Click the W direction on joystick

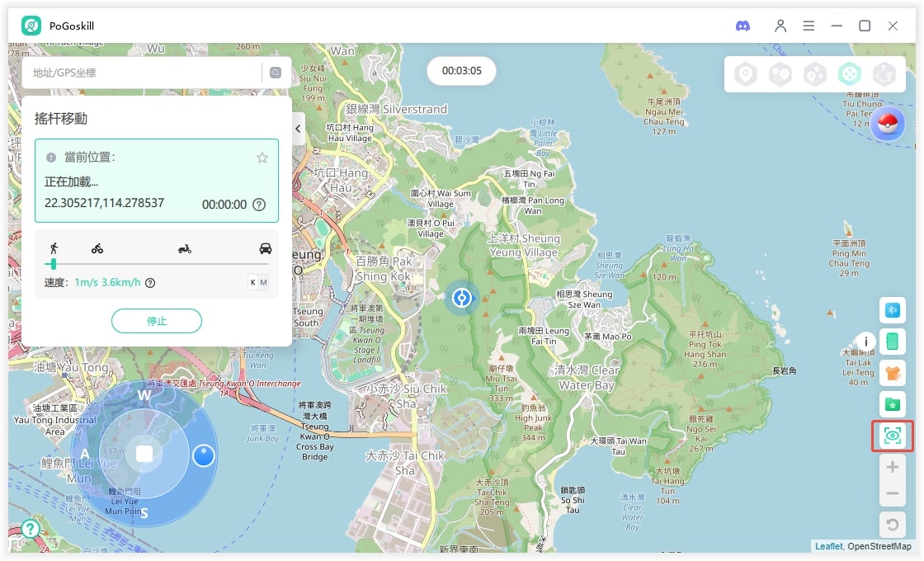[144, 395]
